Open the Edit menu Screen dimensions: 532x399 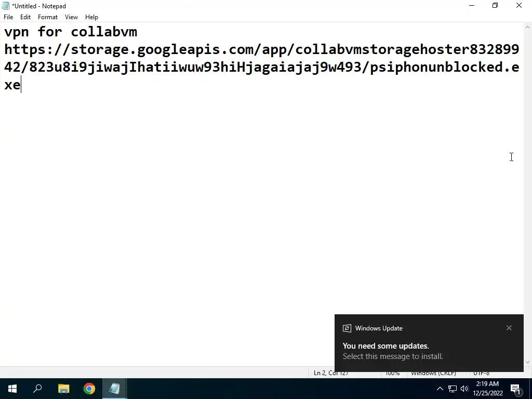point(25,17)
